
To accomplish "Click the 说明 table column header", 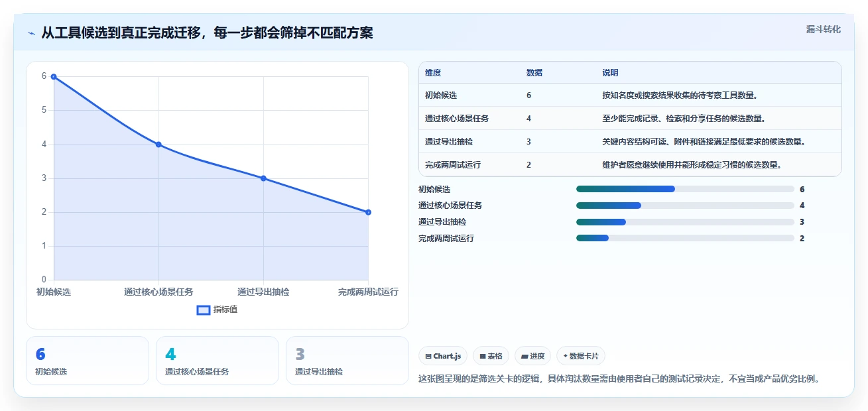I will pos(610,73).
